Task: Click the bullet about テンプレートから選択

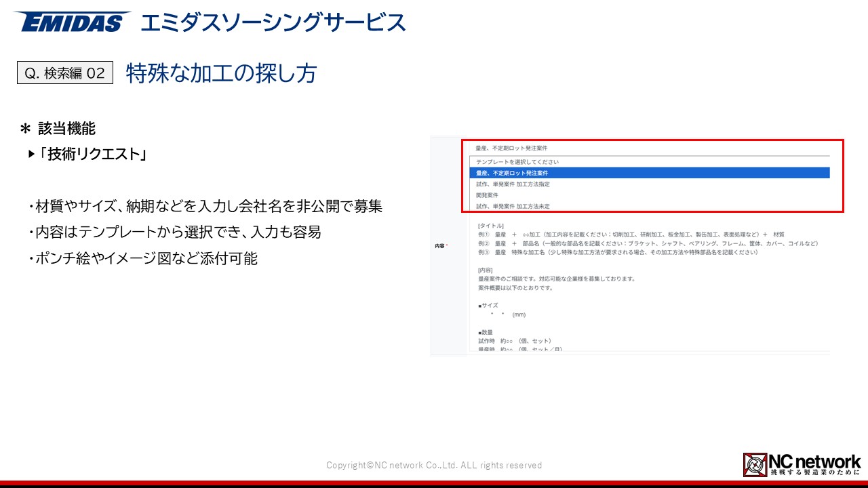Action: [174, 232]
